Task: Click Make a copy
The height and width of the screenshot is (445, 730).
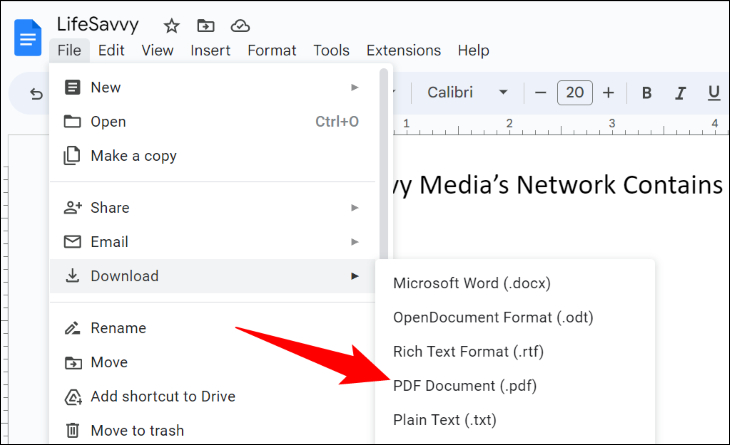Action: (x=212, y=156)
